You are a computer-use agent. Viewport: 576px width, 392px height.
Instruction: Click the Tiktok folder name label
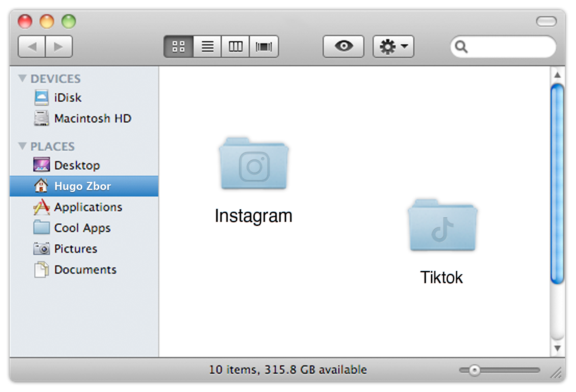pyautogui.click(x=442, y=277)
